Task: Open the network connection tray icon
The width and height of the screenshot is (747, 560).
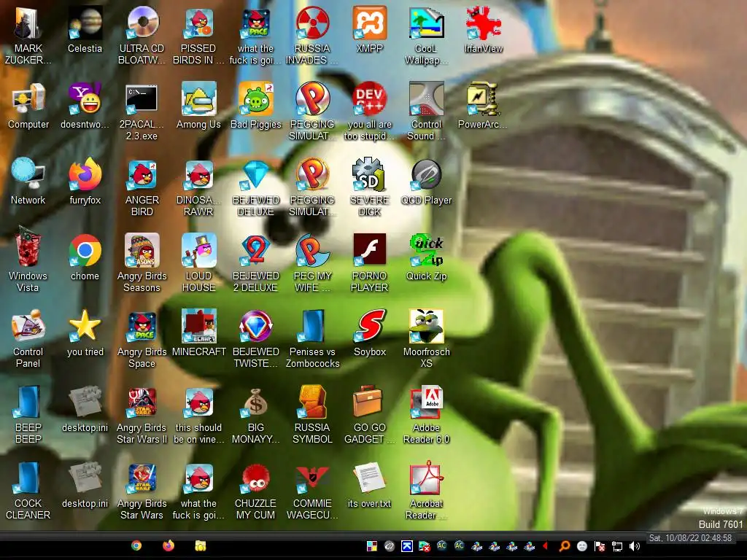Action: pos(617,546)
